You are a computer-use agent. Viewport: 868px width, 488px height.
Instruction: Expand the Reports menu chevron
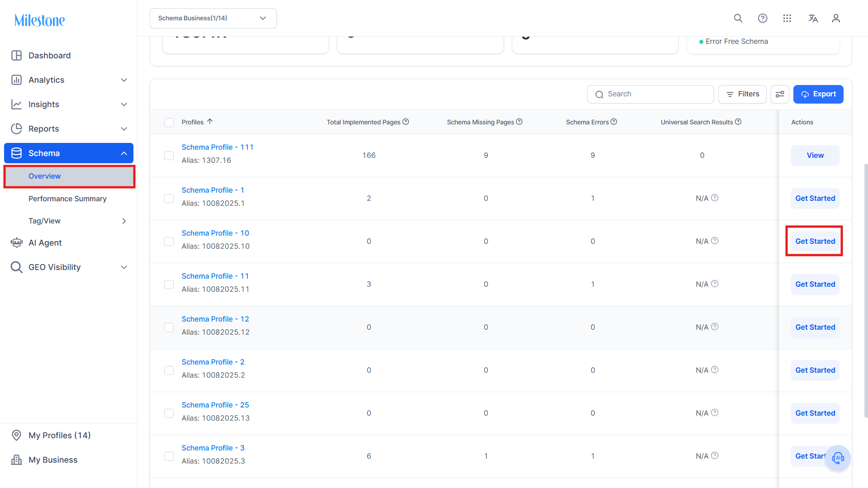tap(124, 129)
